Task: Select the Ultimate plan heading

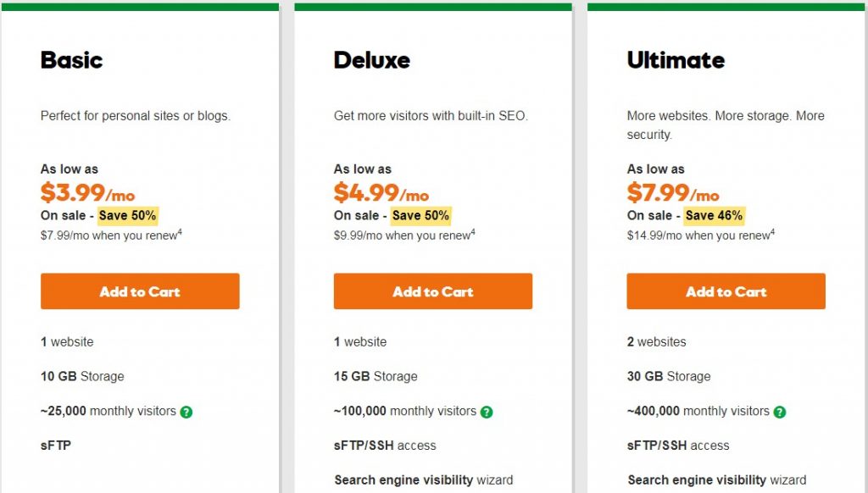Action: [675, 60]
